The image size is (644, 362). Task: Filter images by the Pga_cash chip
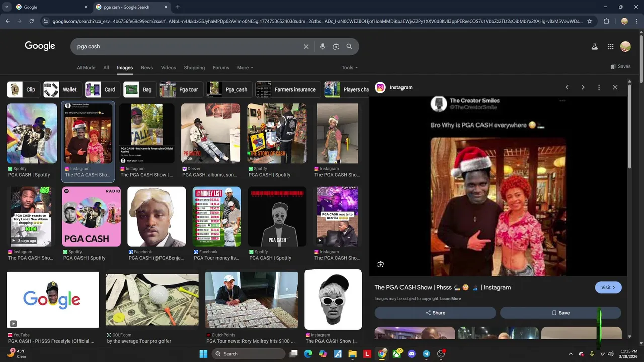click(x=229, y=89)
